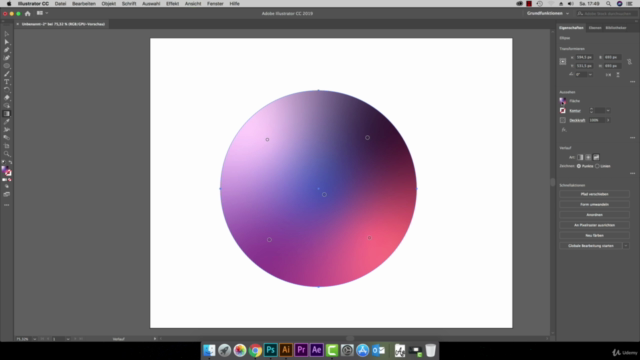Select the Pen tool

point(7,50)
